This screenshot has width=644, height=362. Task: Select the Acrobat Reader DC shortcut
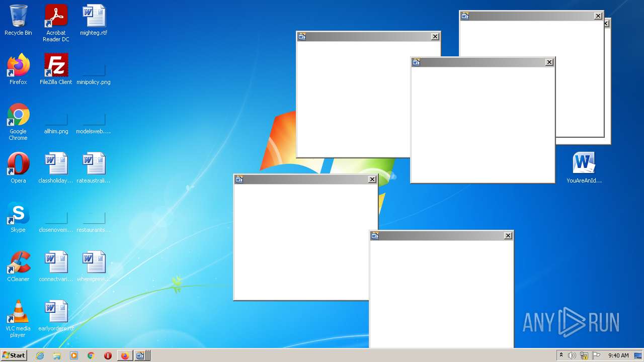[x=56, y=23]
